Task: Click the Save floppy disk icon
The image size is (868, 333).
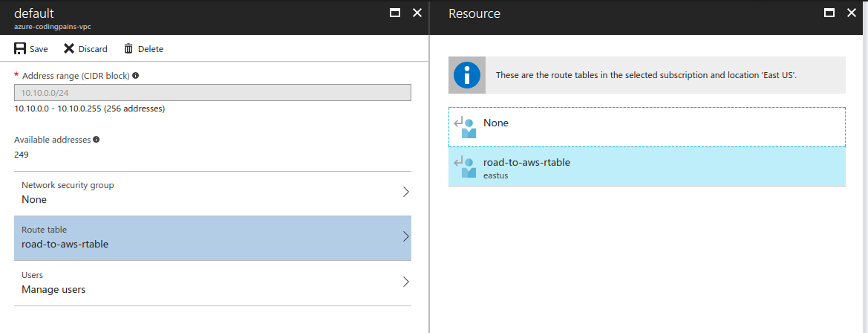Action: (20, 49)
